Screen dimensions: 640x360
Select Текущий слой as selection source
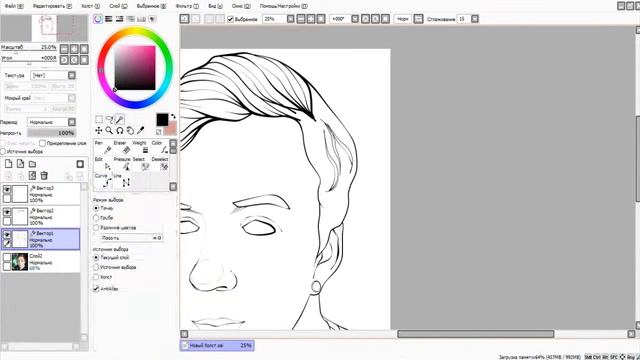point(96,258)
